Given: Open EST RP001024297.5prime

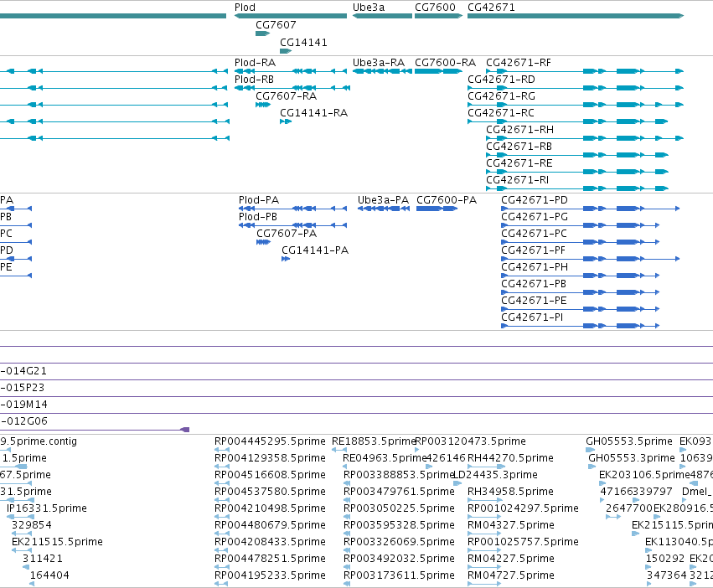Looking at the screenshot, I should click(x=484, y=517).
